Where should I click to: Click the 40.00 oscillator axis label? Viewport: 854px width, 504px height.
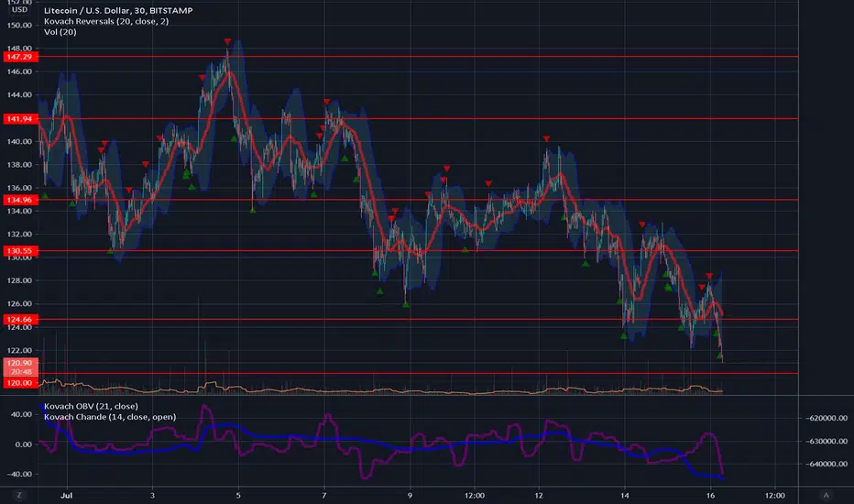coord(22,414)
